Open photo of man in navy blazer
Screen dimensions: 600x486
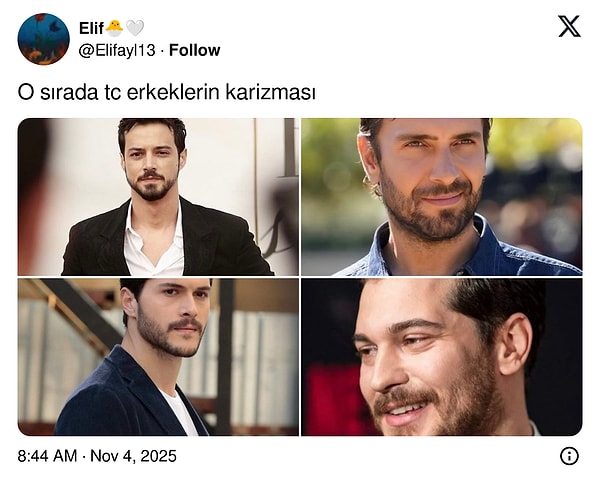coord(158,357)
